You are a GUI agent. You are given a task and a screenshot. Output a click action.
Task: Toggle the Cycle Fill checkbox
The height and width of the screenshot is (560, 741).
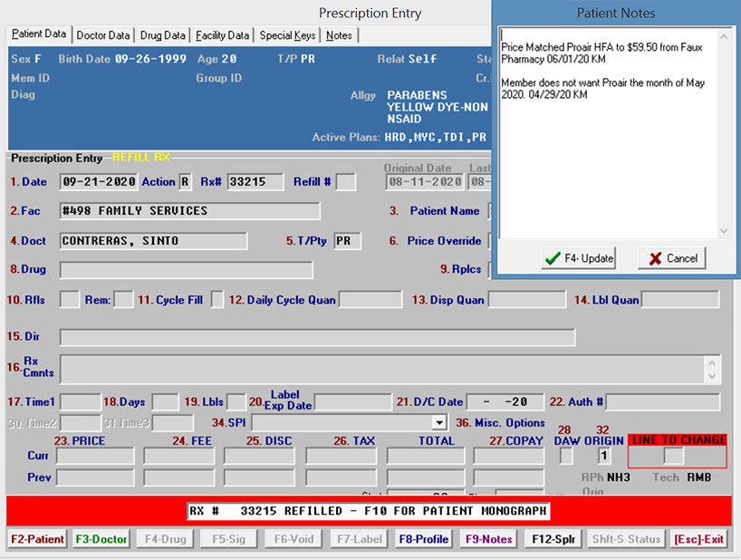point(217,300)
